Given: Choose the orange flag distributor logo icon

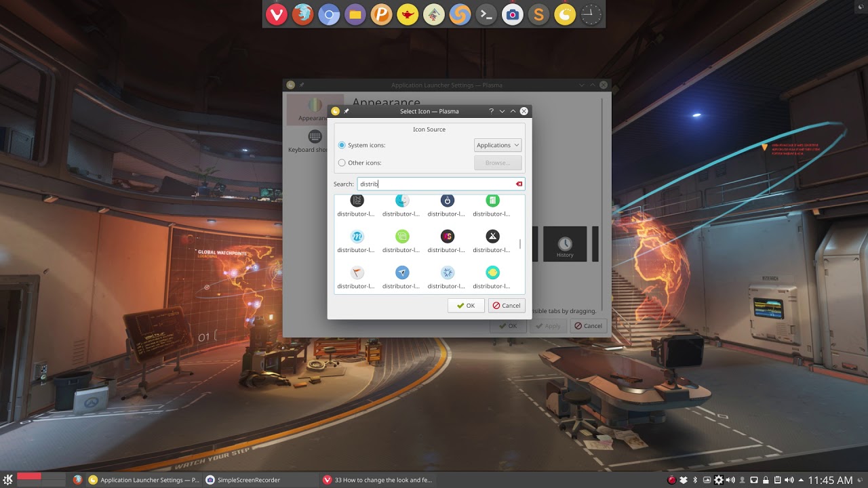Looking at the screenshot, I should click(357, 272).
